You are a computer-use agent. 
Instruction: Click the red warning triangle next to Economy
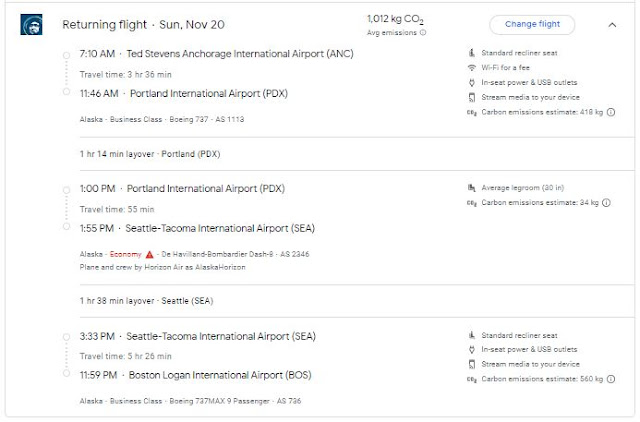(x=149, y=254)
